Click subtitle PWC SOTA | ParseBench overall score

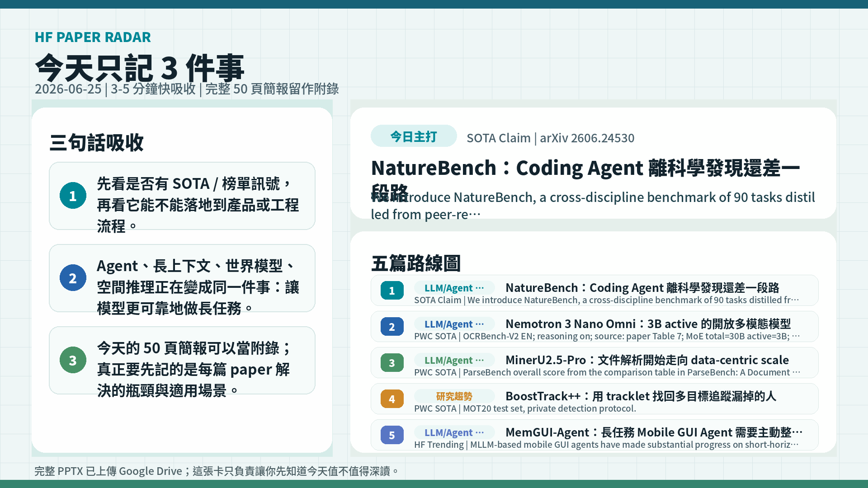coord(607,372)
